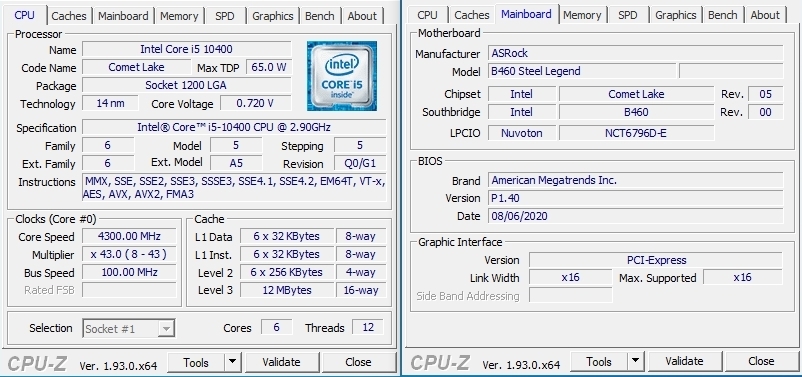Click Close button in right CPU-Z window
Viewport: 802px width, 377px height.
tap(761, 361)
